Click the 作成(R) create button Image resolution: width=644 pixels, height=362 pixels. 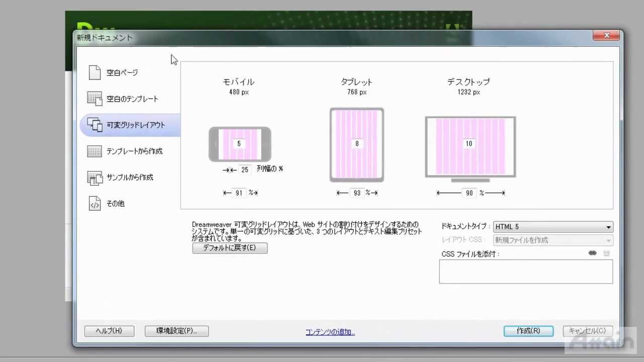tap(528, 331)
